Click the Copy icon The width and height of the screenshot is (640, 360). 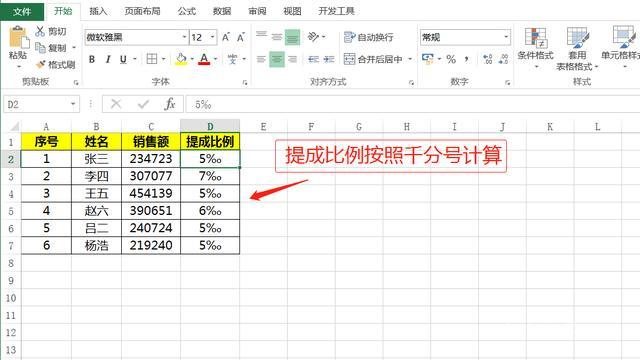coord(40,48)
